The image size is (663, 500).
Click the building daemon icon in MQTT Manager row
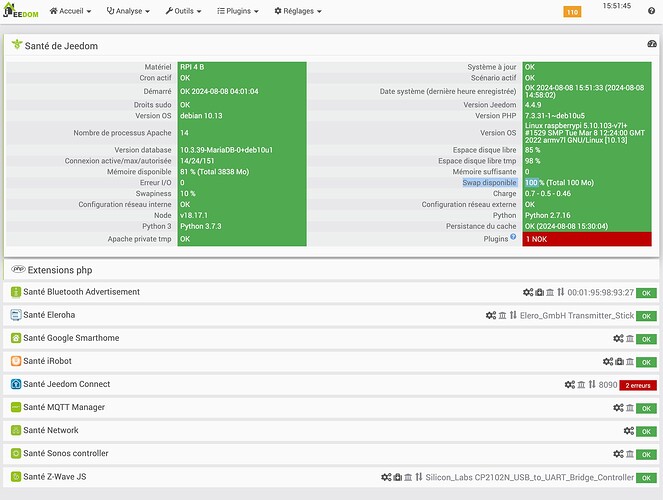[630, 408]
